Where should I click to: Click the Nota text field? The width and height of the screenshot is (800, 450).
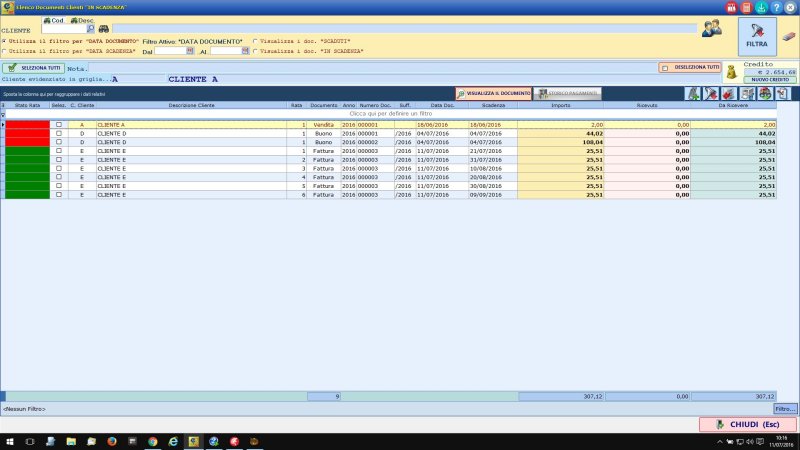click(x=372, y=68)
